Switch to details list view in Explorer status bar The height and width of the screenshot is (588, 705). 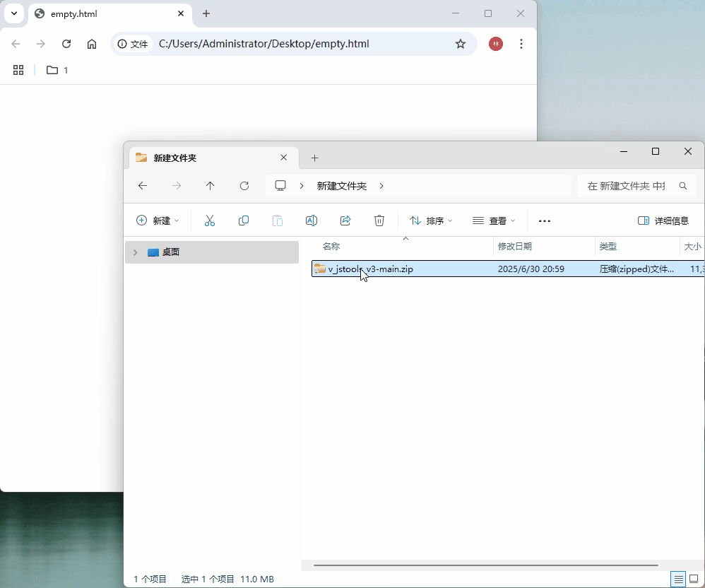678,579
